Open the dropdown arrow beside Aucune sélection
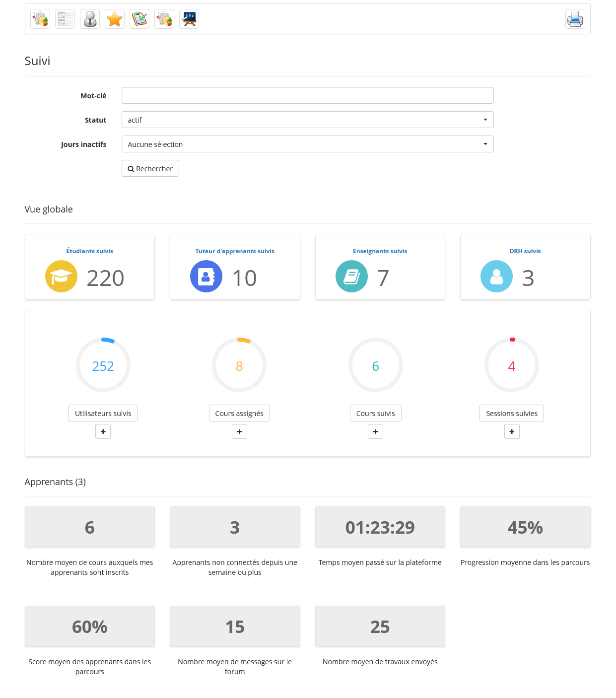 coord(485,144)
